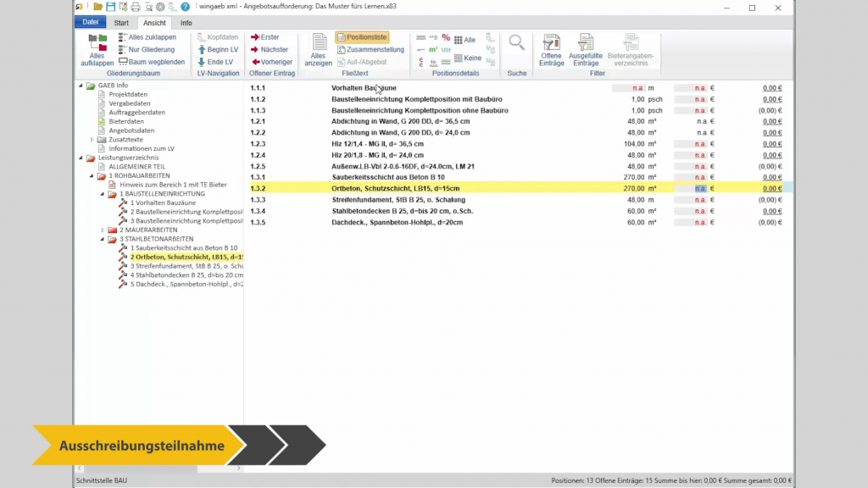
Task: Click Beginn LV navigation icon
Action: pos(222,49)
